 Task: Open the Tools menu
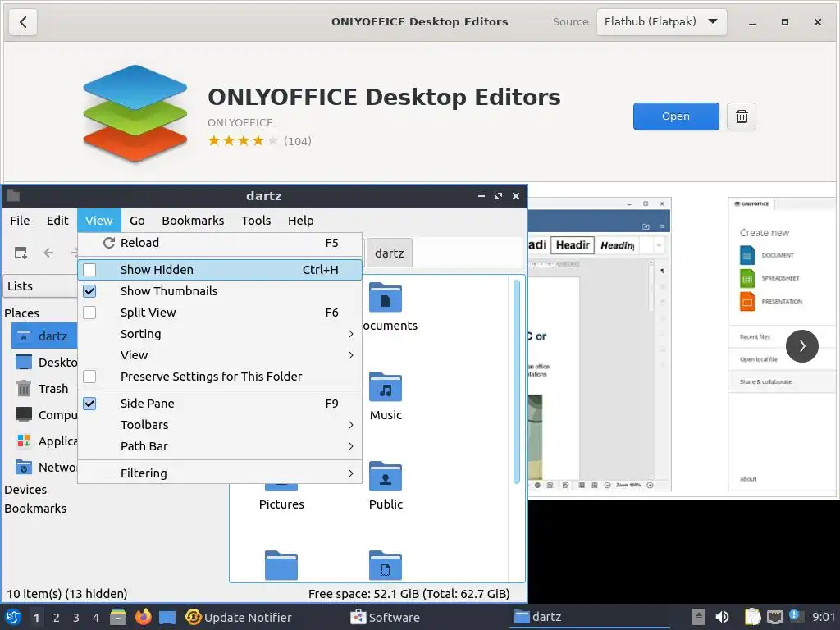pyautogui.click(x=256, y=221)
